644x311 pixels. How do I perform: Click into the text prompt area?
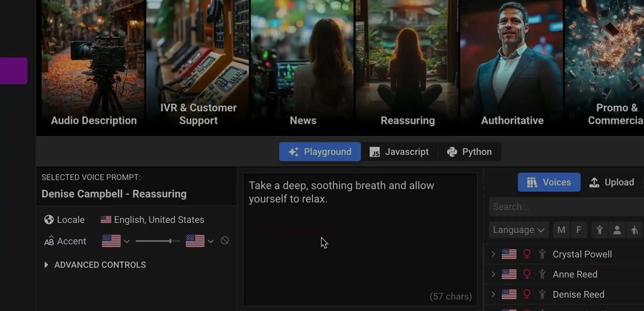[x=360, y=239]
